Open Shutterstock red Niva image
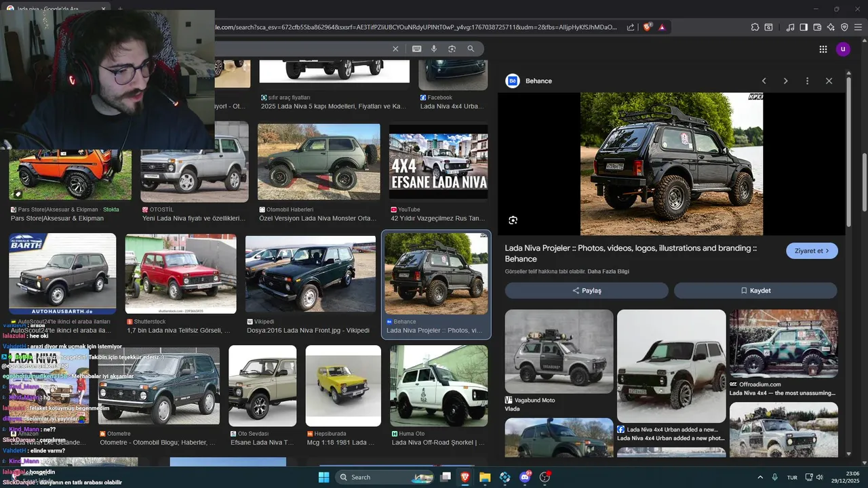Viewport: 868px width, 488px height. coord(180,274)
